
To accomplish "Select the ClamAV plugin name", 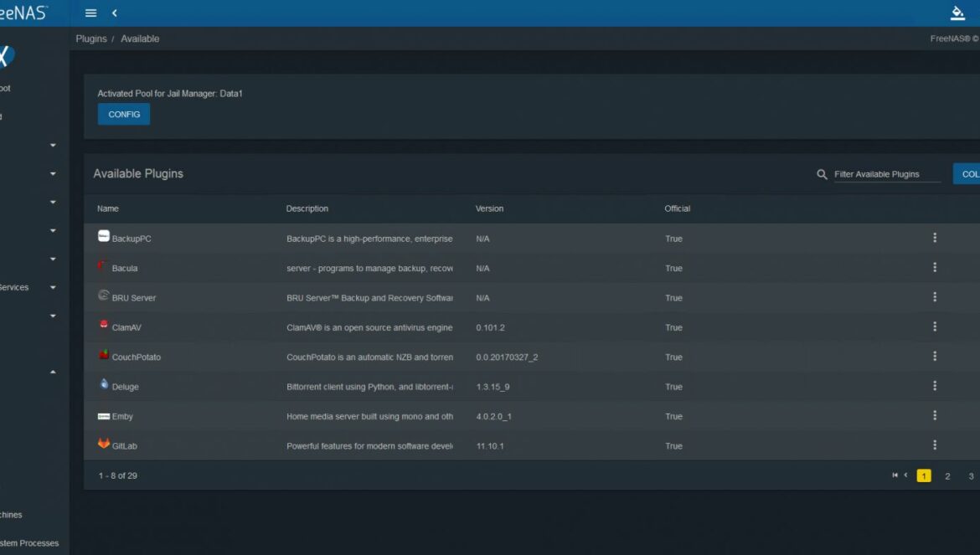I will pos(126,328).
